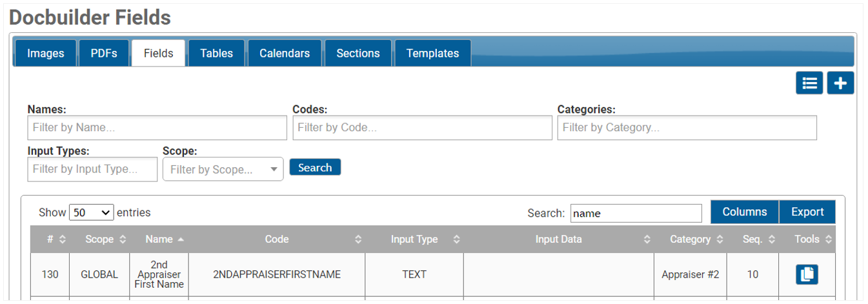Viewport: 868px width, 304px height.
Task: Focus the Filter by Input Type field
Action: pyautogui.click(x=92, y=170)
